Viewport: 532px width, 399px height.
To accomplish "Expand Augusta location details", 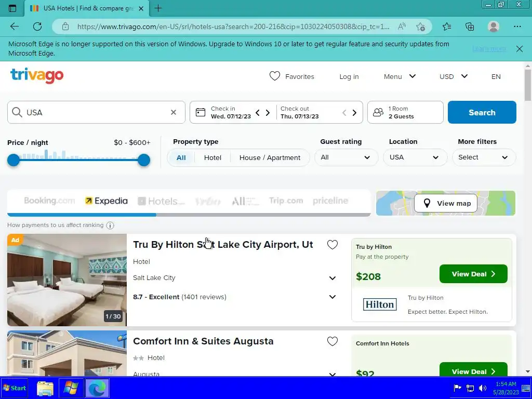I will tap(332, 374).
